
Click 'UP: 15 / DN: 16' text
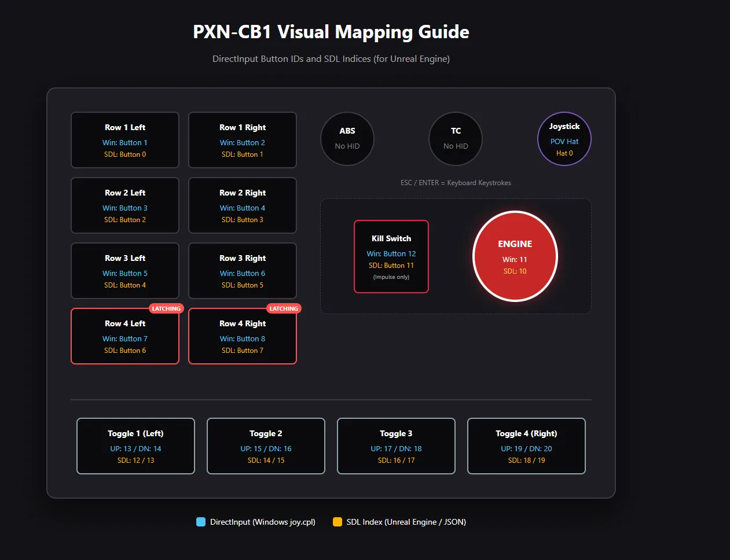[x=266, y=448]
